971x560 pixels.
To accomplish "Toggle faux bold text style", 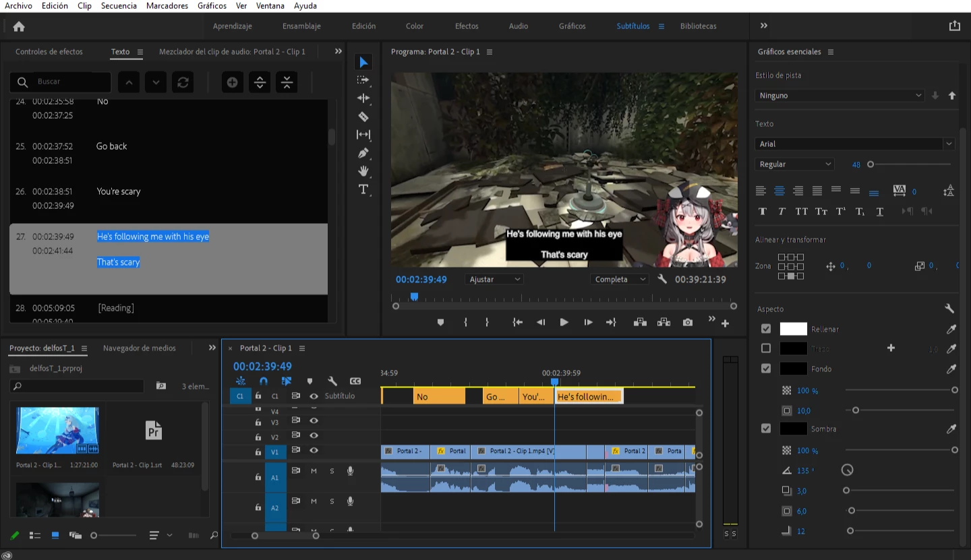I will pos(763,211).
